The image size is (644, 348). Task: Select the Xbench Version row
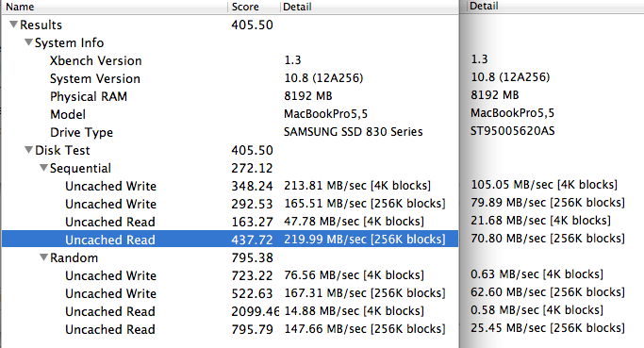pyautogui.click(x=230, y=60)
